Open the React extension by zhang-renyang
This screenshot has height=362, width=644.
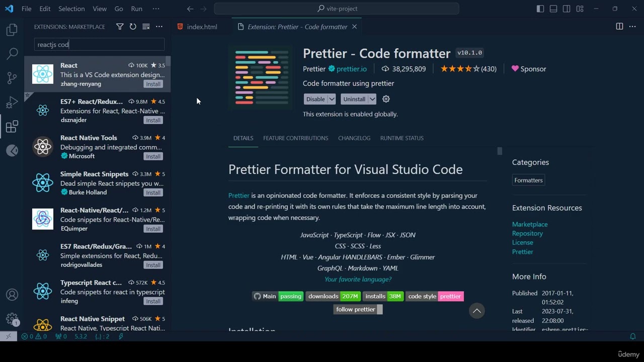tap(98, 74)
